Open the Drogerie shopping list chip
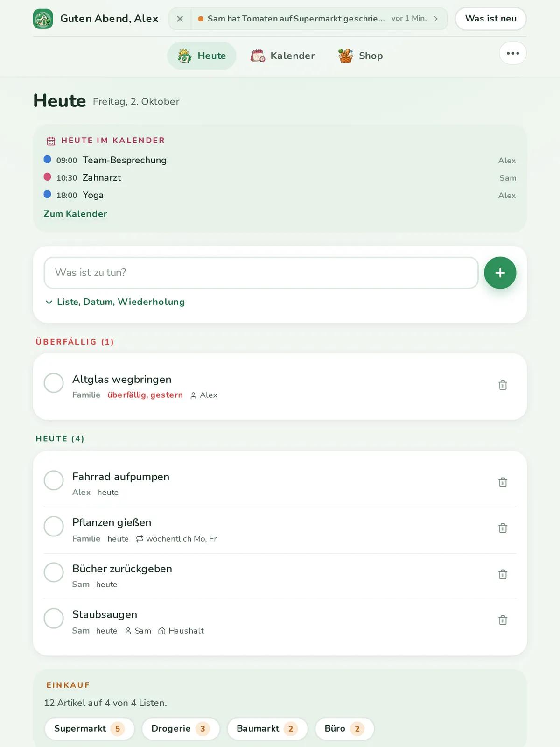 [x=181, y=729]
